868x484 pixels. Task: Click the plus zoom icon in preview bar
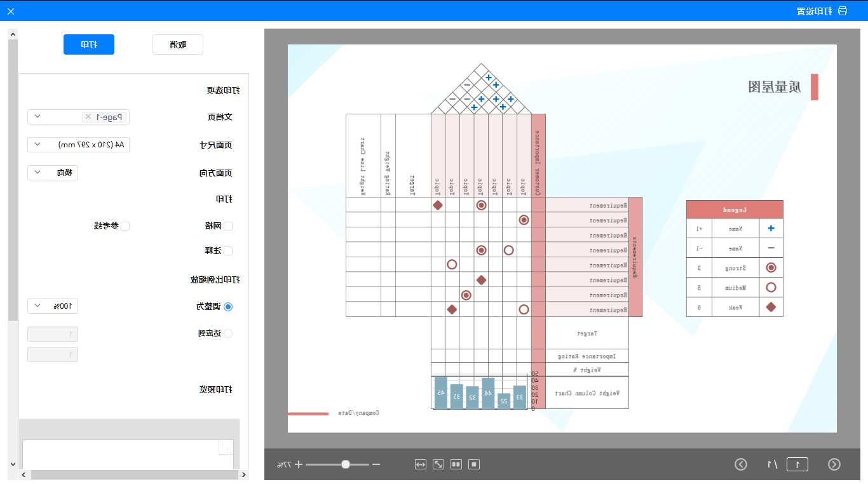pos(299,464)
